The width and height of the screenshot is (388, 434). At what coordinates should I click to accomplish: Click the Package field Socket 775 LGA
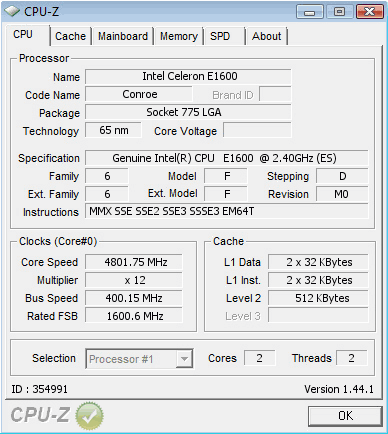[x=188, y=112]
